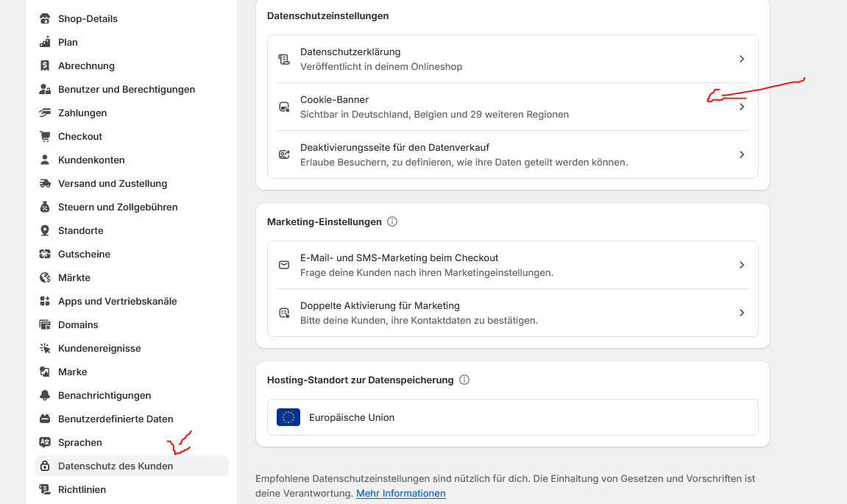Screen dimensions: 847x504
Task: Select Datenschutz des Kunden in sidebar
Action: point(116,466)
